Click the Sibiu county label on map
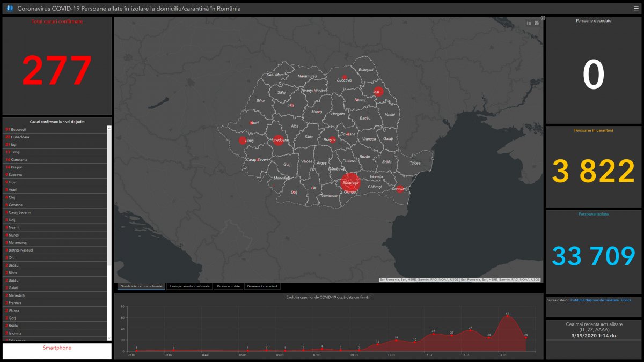This screenshot has width=644, height=362. point(309,137)
